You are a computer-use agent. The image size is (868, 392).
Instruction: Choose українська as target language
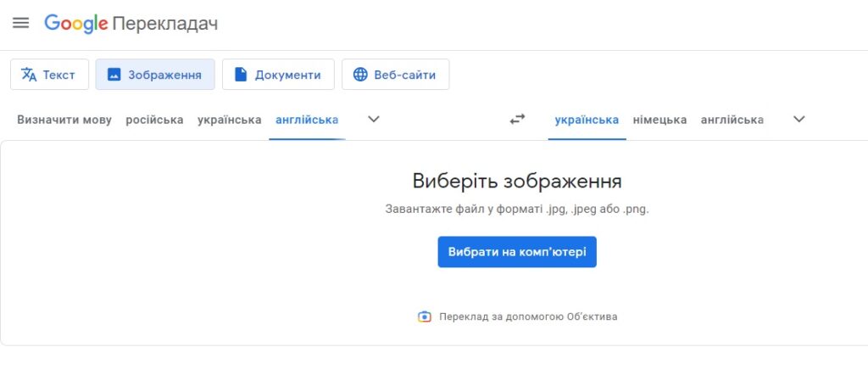point(587,120)
